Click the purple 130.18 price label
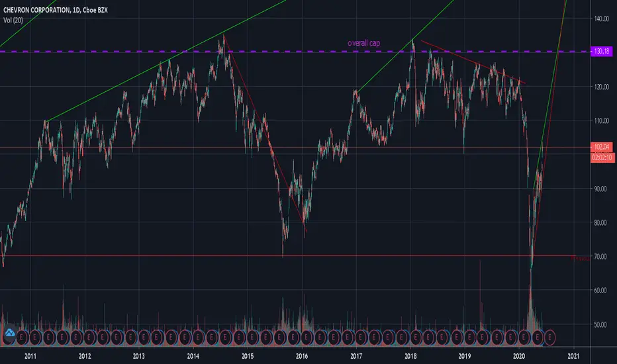Screen dimensions: 617x364 [601, 51]
